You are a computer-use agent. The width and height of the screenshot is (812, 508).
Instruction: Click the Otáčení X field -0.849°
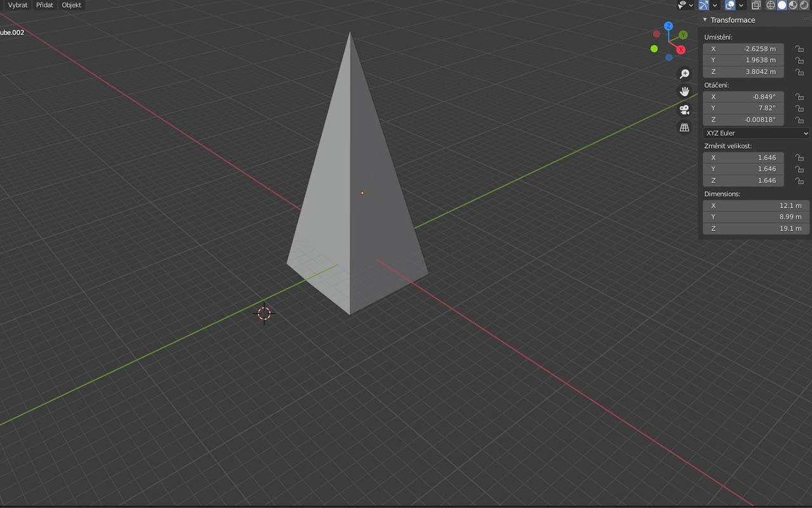743,97
